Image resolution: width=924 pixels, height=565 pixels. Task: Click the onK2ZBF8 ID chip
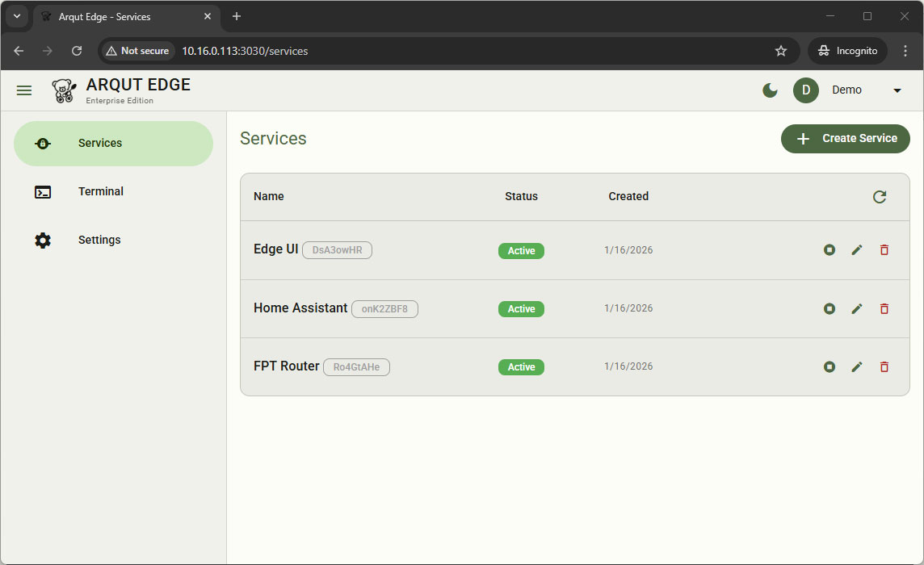[384, 308]
